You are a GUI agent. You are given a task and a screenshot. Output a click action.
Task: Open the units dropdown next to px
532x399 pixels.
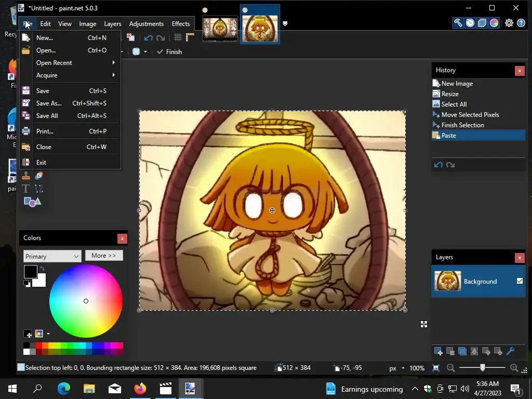[x=403, y=368]
